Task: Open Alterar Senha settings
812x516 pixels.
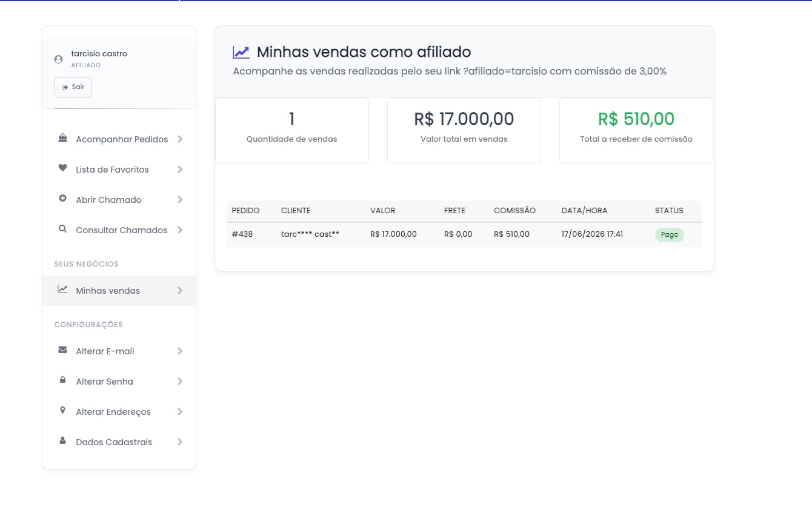Action: [x=119, y=382]
